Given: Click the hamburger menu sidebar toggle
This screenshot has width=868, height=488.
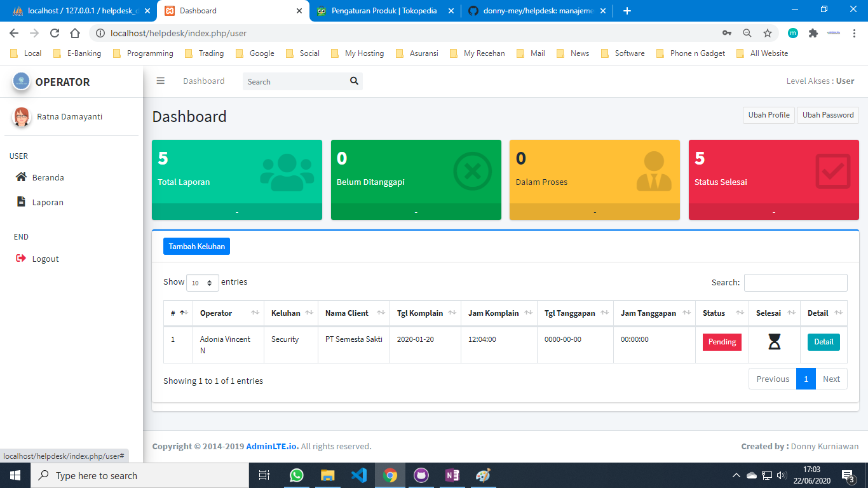Looking at the screenshot, I should (x=161, y=81).
